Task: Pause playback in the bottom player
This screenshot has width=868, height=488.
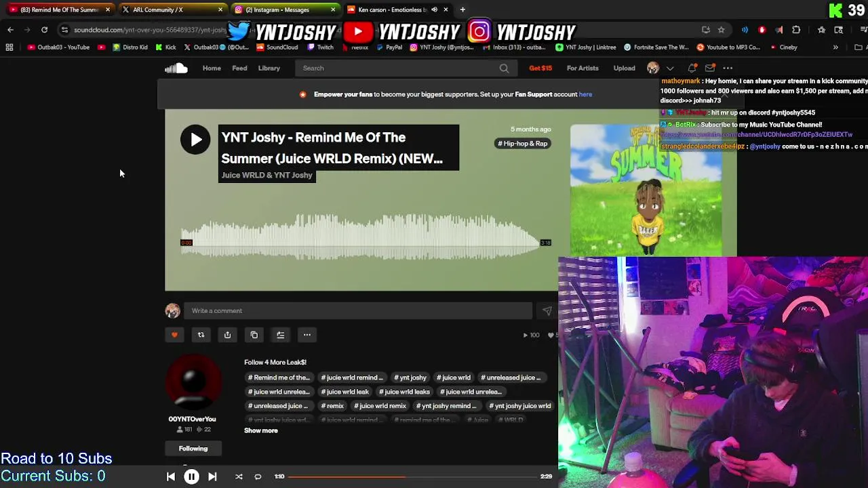Action: point(191,476)
